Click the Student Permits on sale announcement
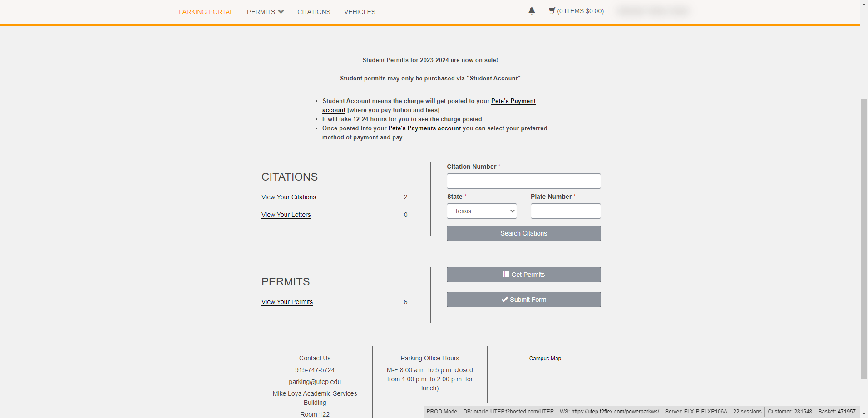The width and height of the screenshot is (868, 418). point(430,60)
